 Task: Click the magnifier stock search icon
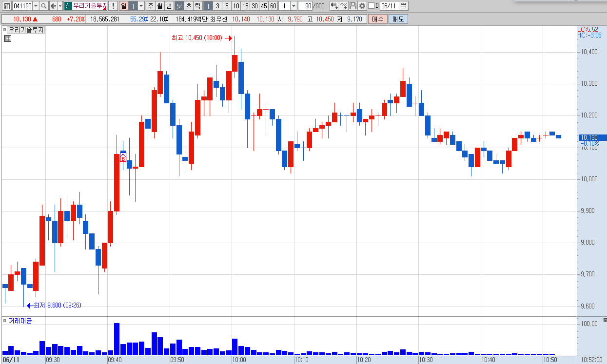[43, 6]
